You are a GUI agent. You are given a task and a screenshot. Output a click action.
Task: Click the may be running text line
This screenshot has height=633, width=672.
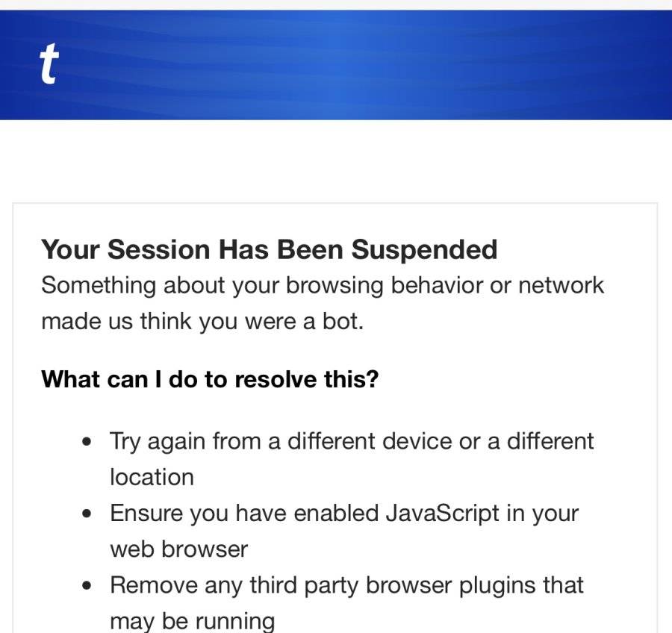coord(192,621)
